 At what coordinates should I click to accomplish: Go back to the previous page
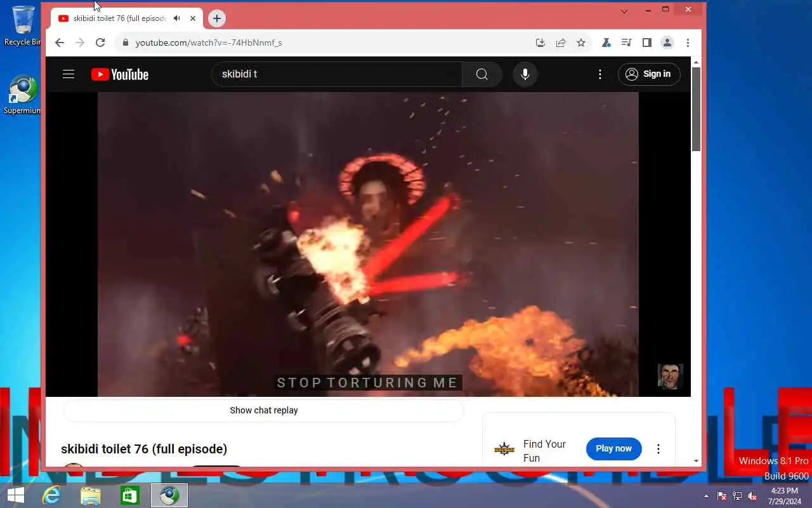coord(60,43)
